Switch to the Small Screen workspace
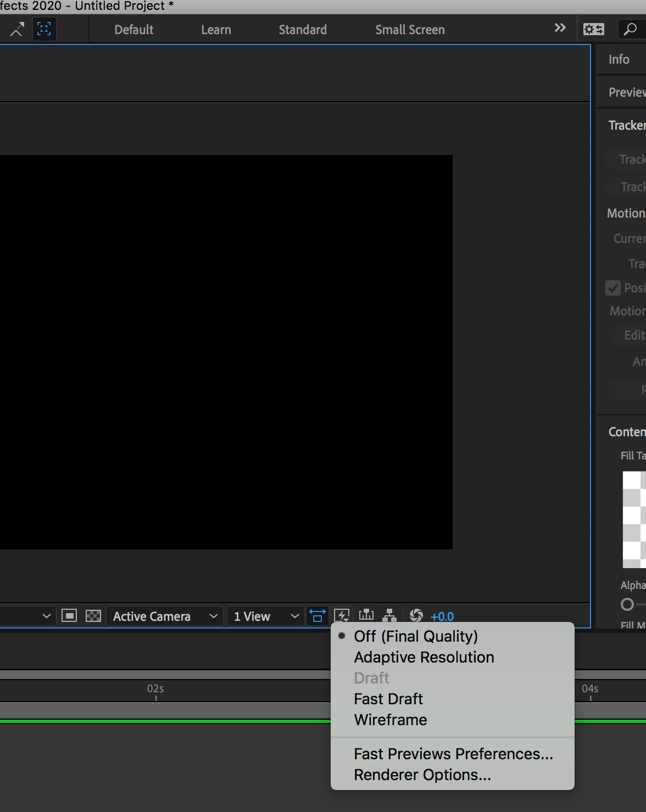 tap(409, 29)
